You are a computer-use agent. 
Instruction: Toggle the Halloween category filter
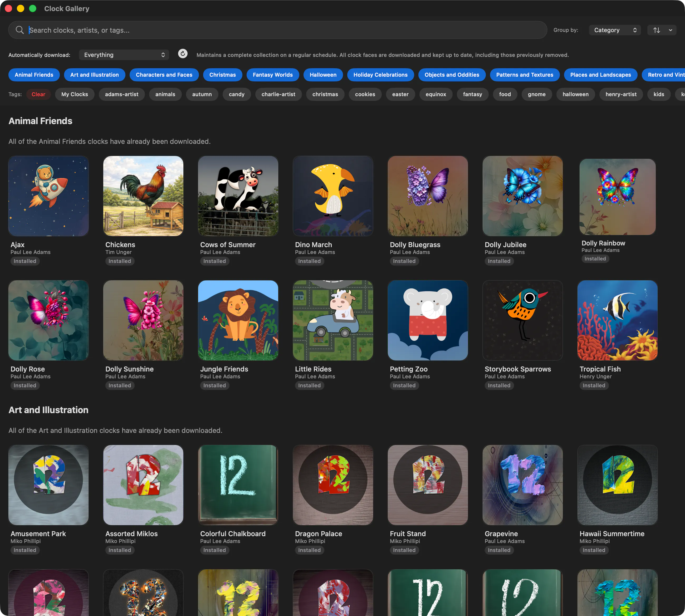point(323,75)
